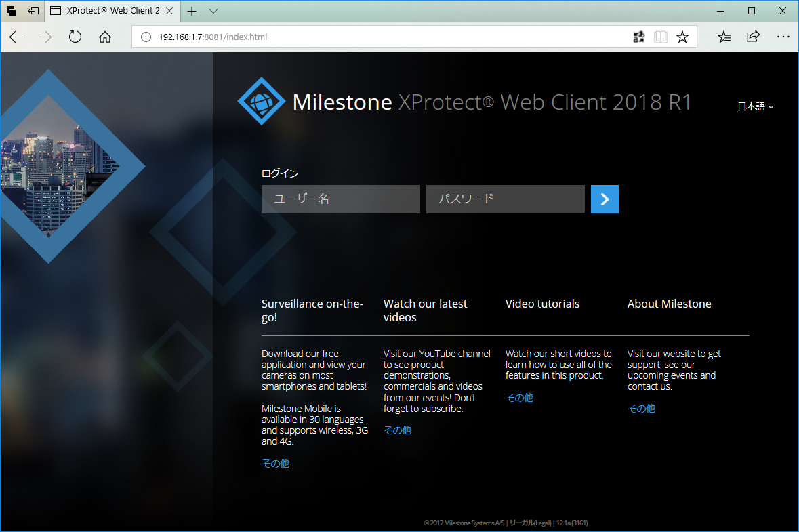The height and width of the screenshot is (532, 799).
Task: Click the About Milestone heading
Action: click(x=669, y=304)
